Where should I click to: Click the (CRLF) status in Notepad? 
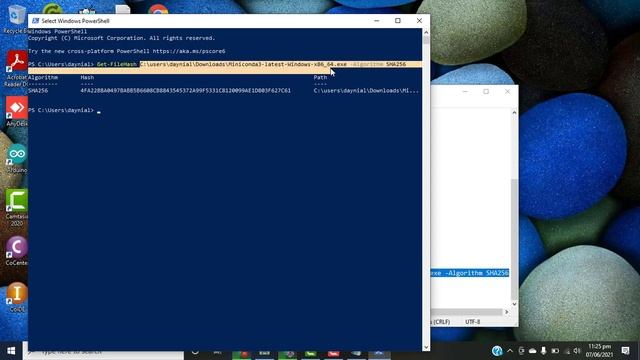441,322
